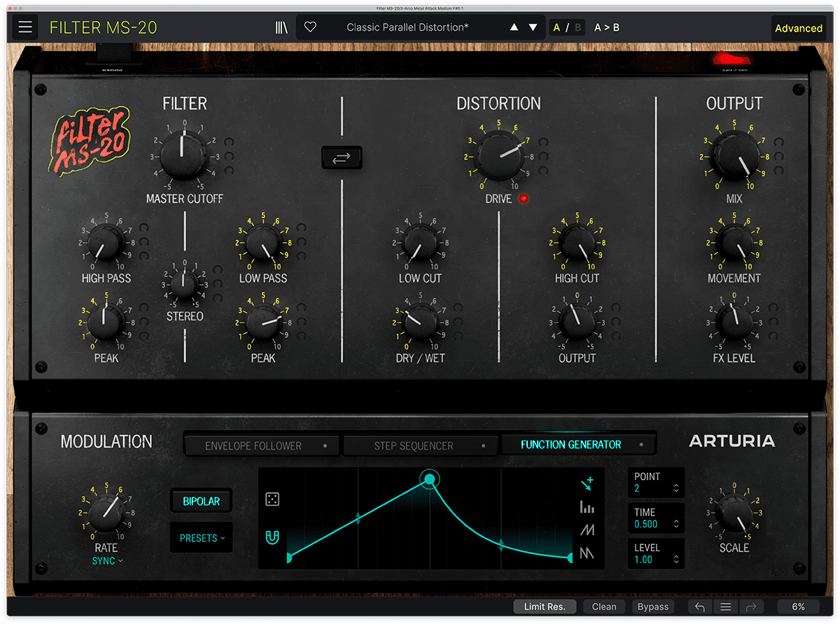Click the Advanced button
This screenshot has height=624, width=840.
coord(798,28)
